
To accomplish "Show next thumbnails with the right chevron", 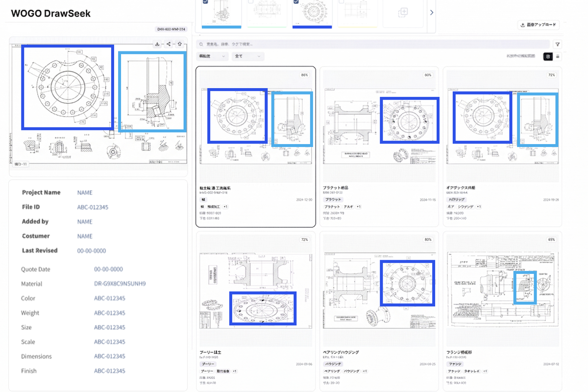I will (432, 12).
